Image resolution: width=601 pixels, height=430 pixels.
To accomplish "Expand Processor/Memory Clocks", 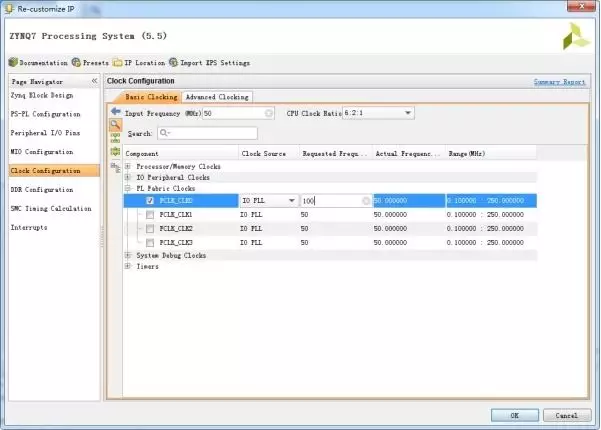I will tap(128, 166).
